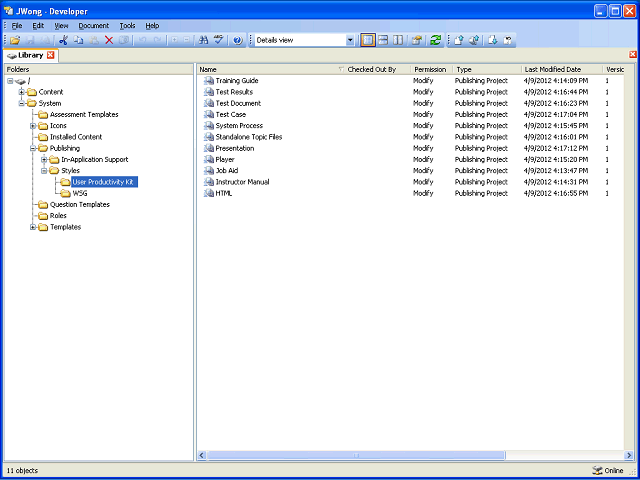Open the View menu
This screenshot has width=640, height=480.
pos(61,26)
